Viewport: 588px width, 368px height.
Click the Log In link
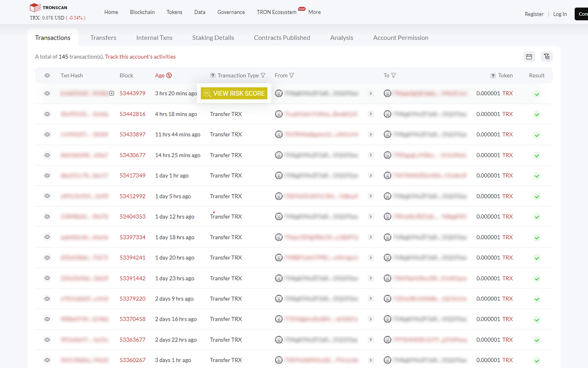point(560,14)
